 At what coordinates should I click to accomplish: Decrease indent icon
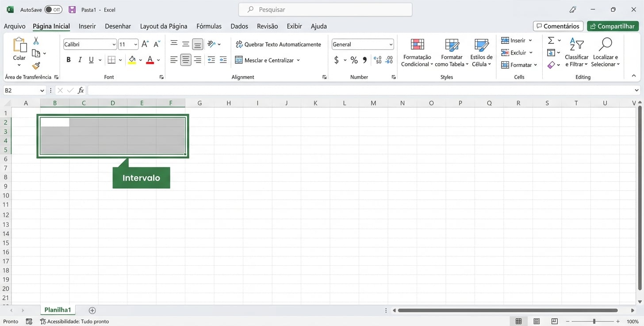pos(211,60)
